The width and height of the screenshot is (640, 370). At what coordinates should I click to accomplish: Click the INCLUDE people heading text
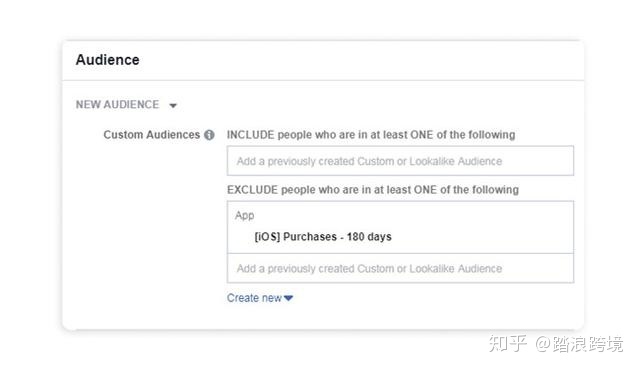tap(371, 135)
